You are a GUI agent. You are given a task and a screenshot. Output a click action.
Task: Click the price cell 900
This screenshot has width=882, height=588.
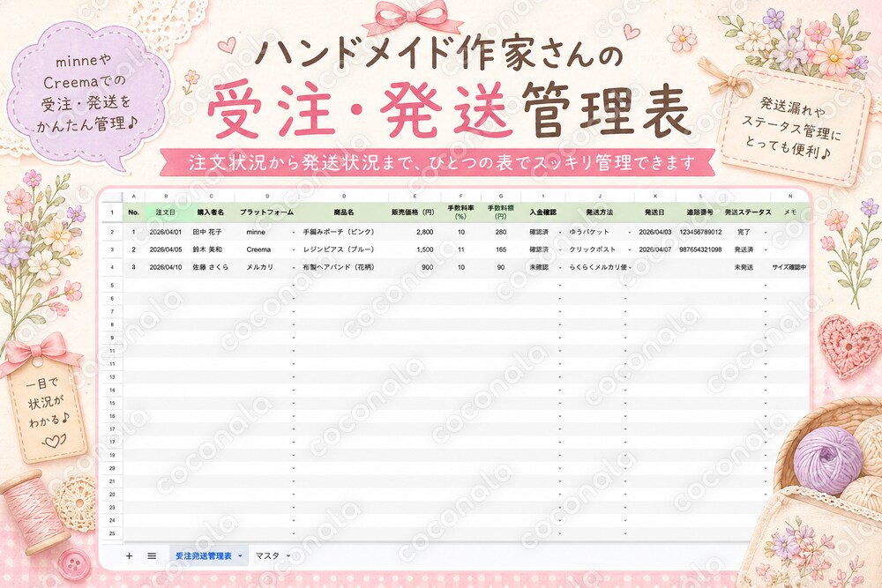428,268
